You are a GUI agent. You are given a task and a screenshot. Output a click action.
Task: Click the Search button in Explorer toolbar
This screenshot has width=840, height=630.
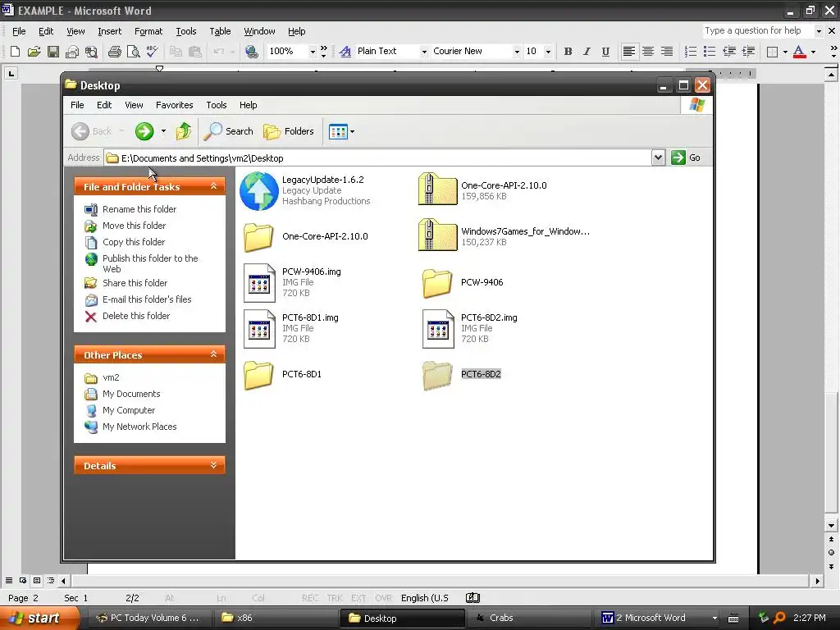pyautogui.click(x=229, y=131)
